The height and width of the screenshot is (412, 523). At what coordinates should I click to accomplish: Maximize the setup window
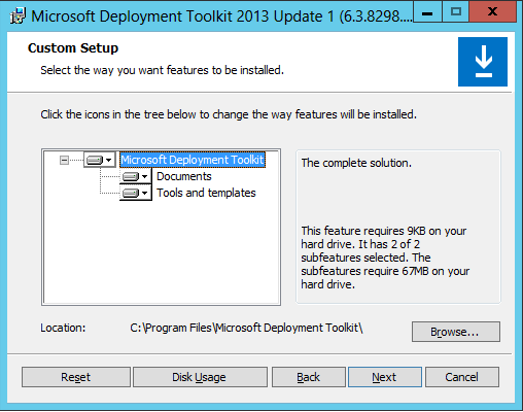[x=456, y=12]
